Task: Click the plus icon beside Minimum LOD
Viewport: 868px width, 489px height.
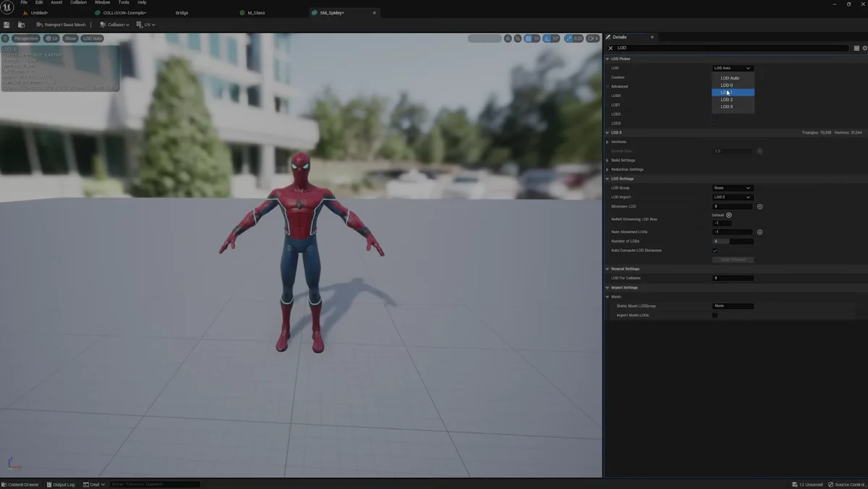Action: (x=759, y=207)
